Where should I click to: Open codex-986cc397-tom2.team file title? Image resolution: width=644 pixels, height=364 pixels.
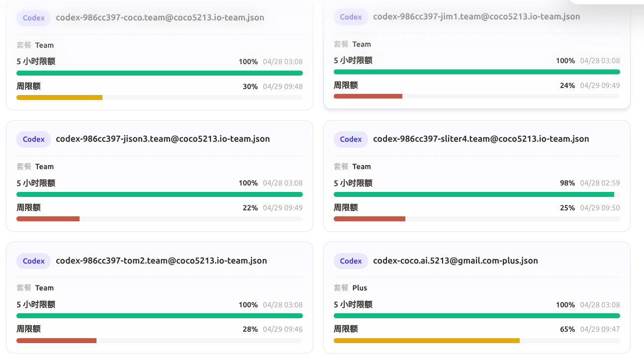click(161, 261)
